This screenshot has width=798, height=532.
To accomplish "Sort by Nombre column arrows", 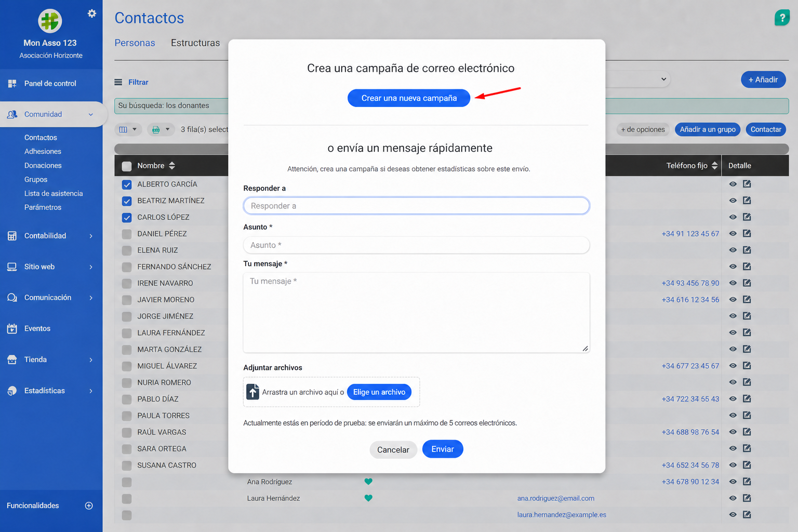I will pos(172,166).
